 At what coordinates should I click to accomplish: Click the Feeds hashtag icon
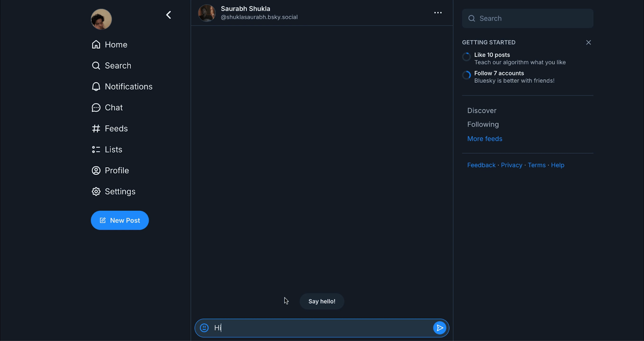coord(96,129)
